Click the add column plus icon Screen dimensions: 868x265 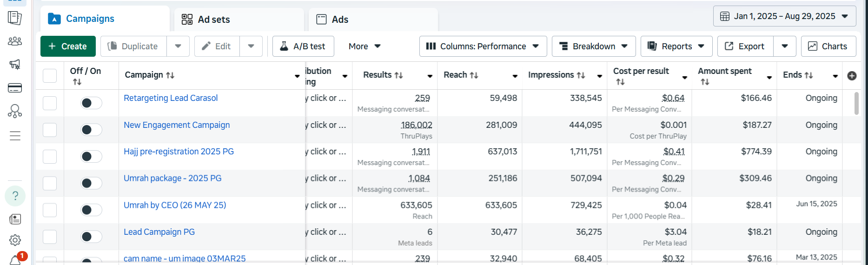pyautogui.click(x=852, y=76)
